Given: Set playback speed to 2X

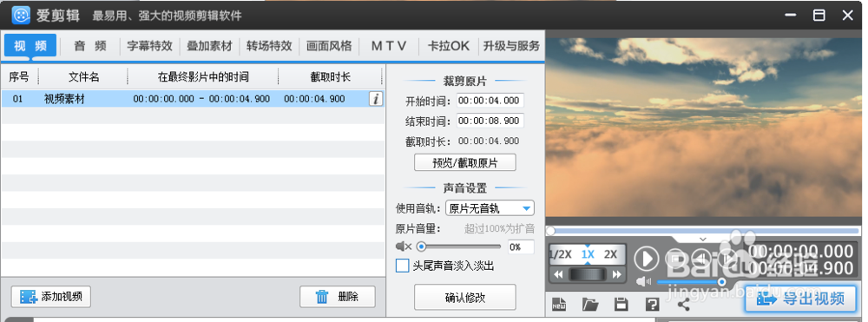Looking at the screenshot, I should click(610, 254).
